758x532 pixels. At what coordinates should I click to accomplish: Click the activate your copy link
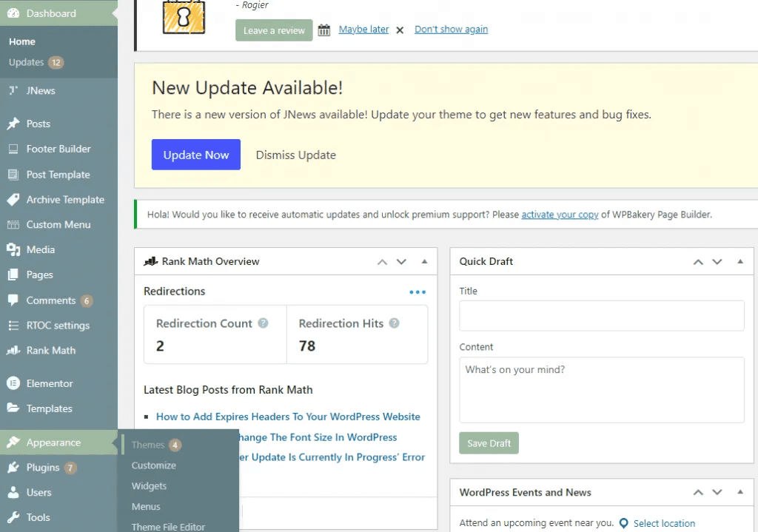pos(560,215)
